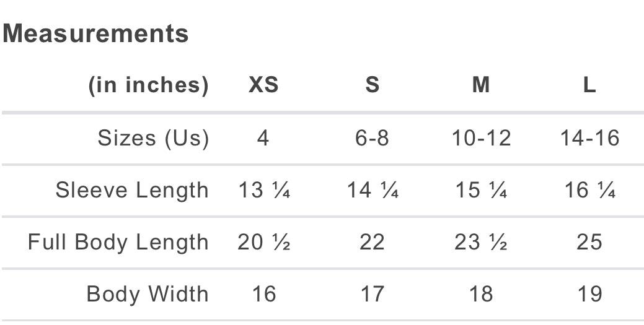Click body width value 17
This screenshot has height=325, width=644.
coord(372,293)
